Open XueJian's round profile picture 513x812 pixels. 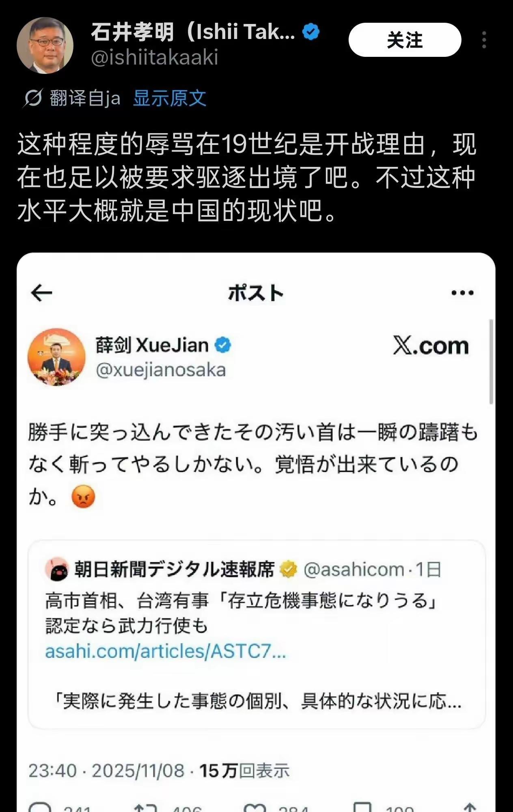click(x=56, y=357)
